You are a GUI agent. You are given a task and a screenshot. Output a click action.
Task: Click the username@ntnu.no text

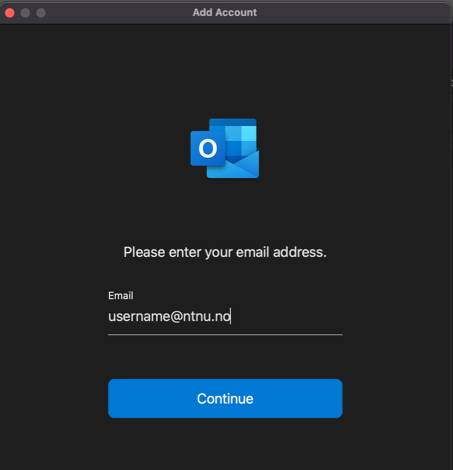169,316
